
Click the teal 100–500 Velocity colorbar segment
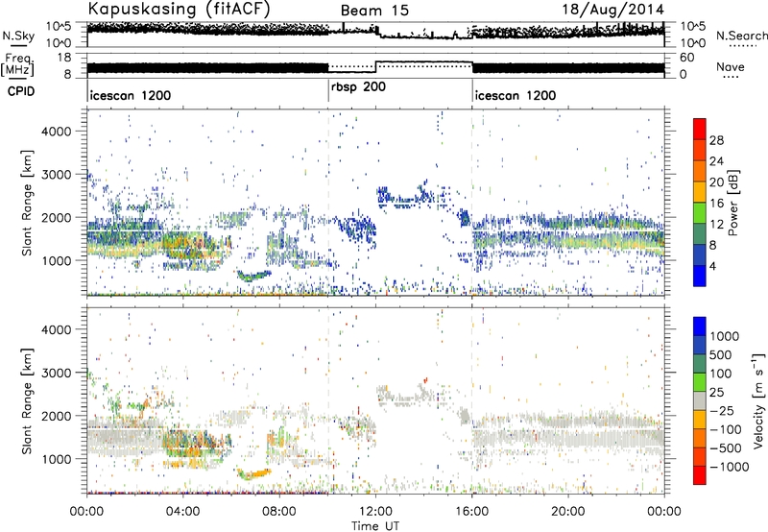[x=700, y=363]
